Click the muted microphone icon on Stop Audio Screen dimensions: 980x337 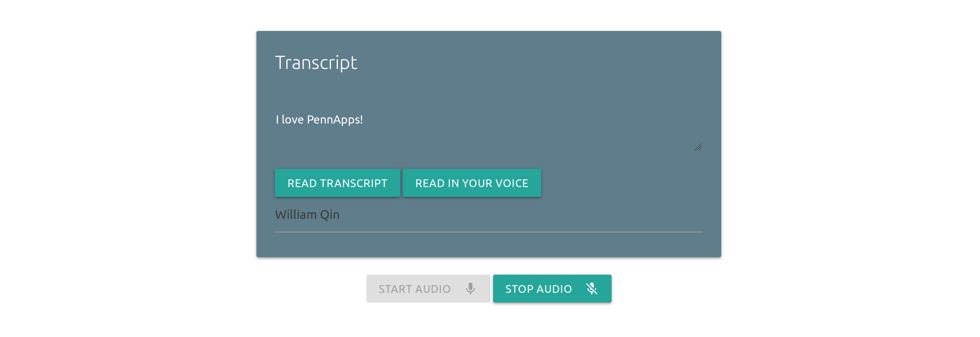591,289
